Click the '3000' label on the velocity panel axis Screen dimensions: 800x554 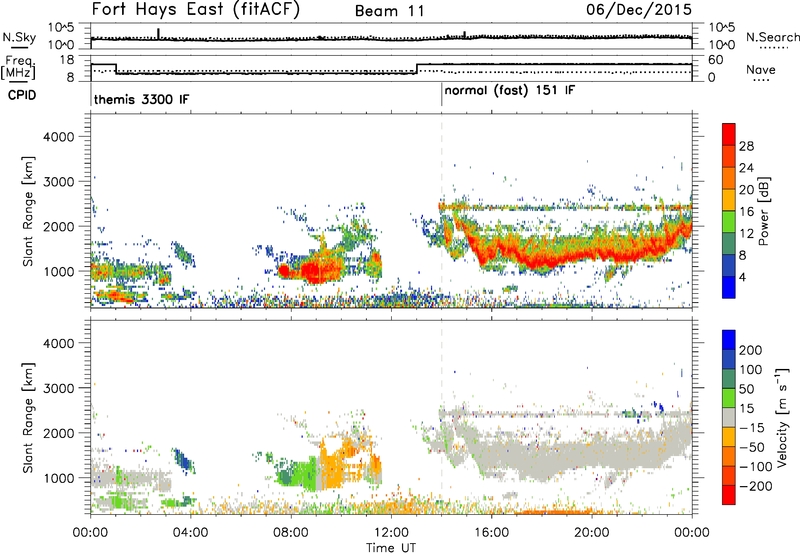click(58, 388)
